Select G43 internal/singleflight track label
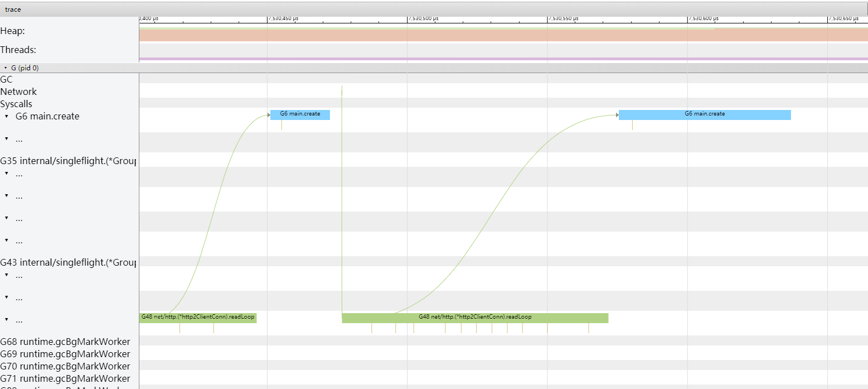Screen dimensions: 868x389 (x=67, y=262)
